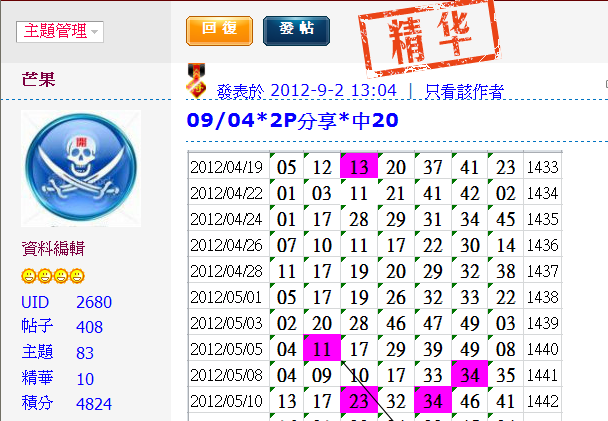
Task: Open the 精華 count 10 link
Action: click(85, 378)
